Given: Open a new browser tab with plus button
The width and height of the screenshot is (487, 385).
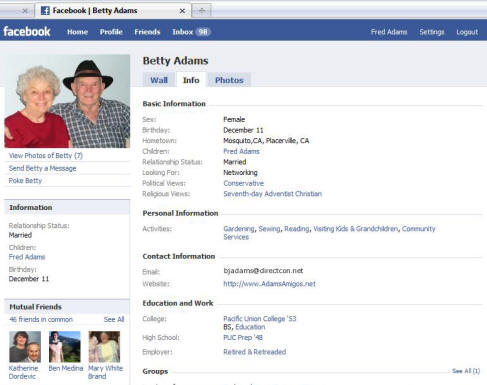Looking at the screenshot, I should click(202, 11).
